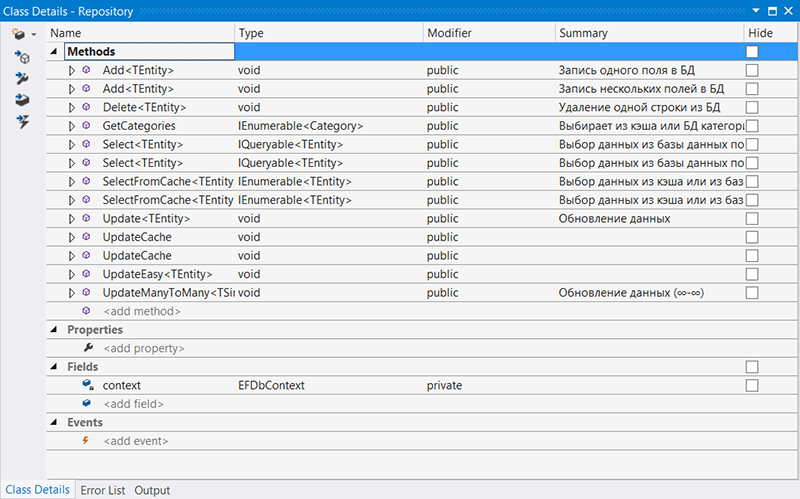800x499 pixels.
Task: Click the private modifier cell for context
Action: pos(444,385)
